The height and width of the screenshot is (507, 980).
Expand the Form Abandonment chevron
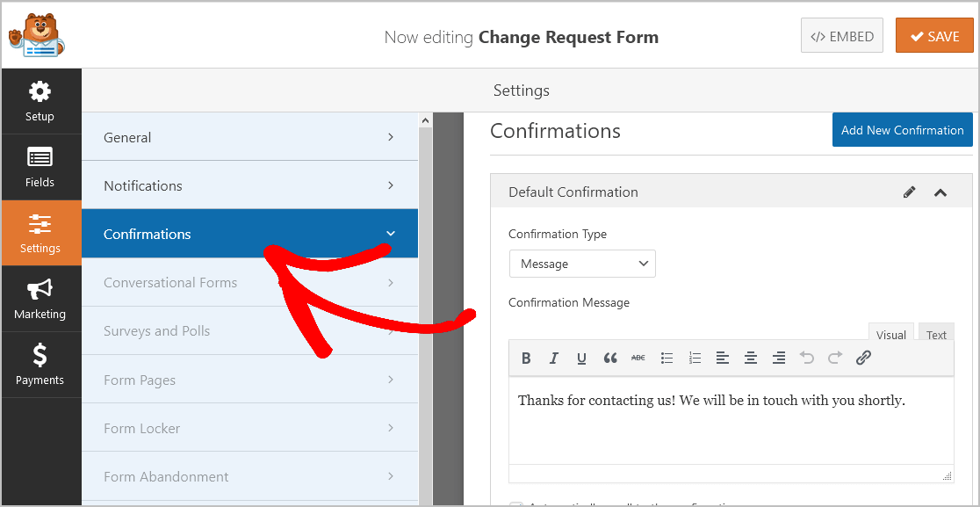[391, 476]
